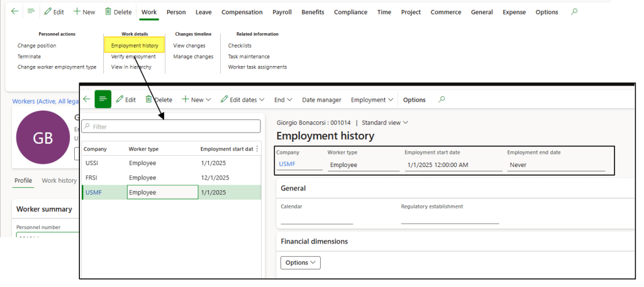This screenshot has width=644, height=287.
Task: Click the USMF company link
Action: click(x=287, y=165)
